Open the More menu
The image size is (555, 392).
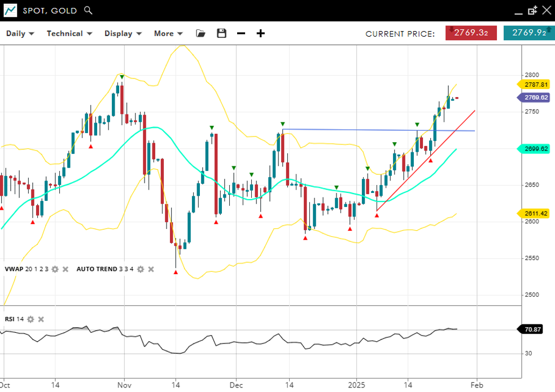click(168, 33)
